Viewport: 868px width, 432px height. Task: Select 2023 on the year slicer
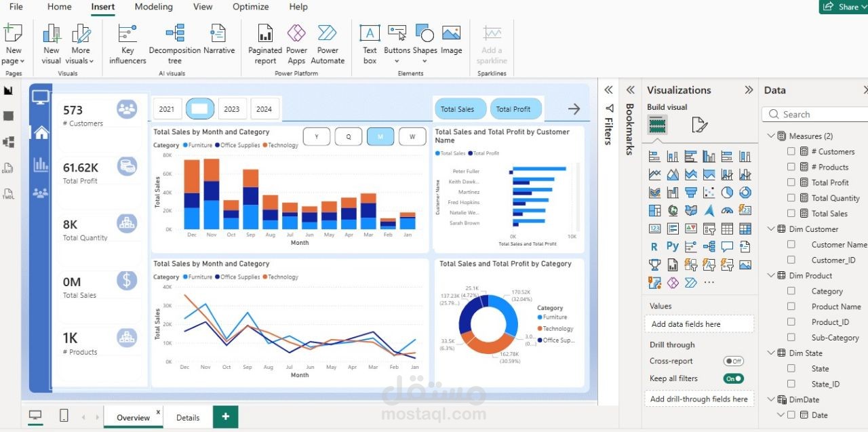[x=232, y=109]
